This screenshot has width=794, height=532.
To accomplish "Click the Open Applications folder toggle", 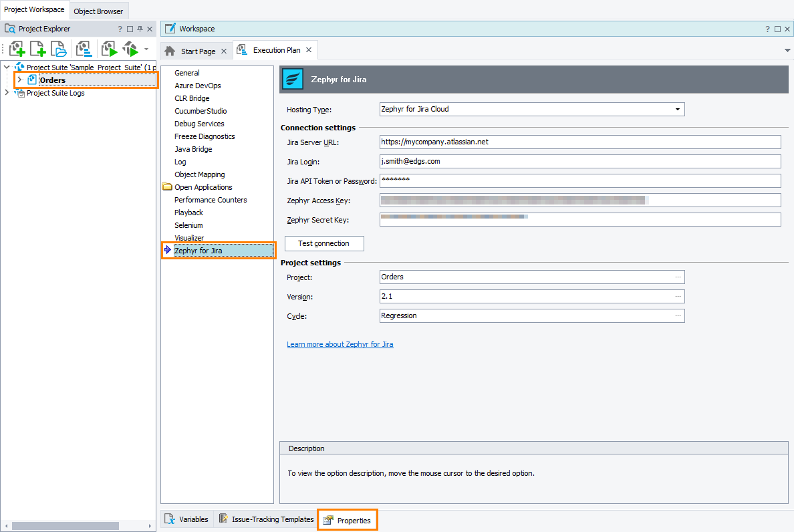I will pyautogui.click(x=166, y=187).
